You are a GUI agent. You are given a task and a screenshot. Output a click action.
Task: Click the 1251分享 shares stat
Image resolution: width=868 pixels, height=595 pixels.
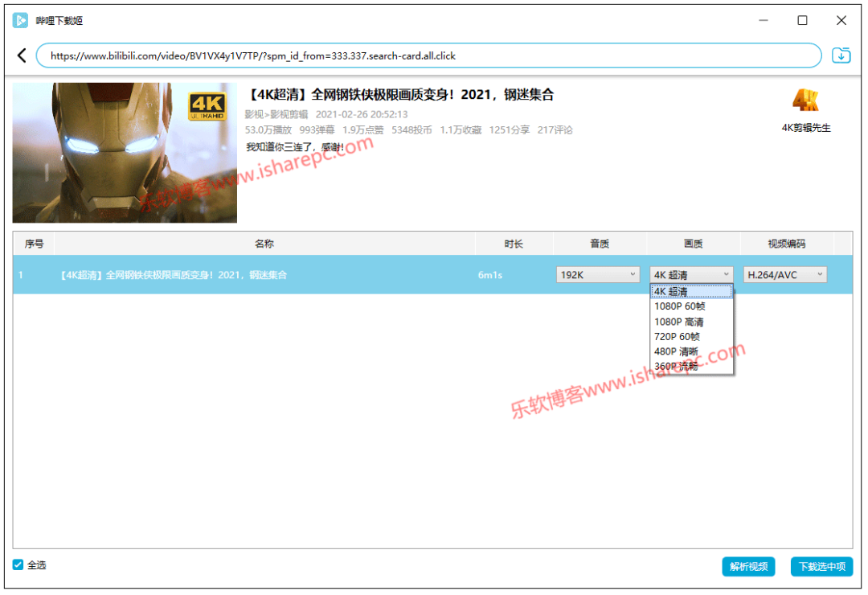coord(510,130)
